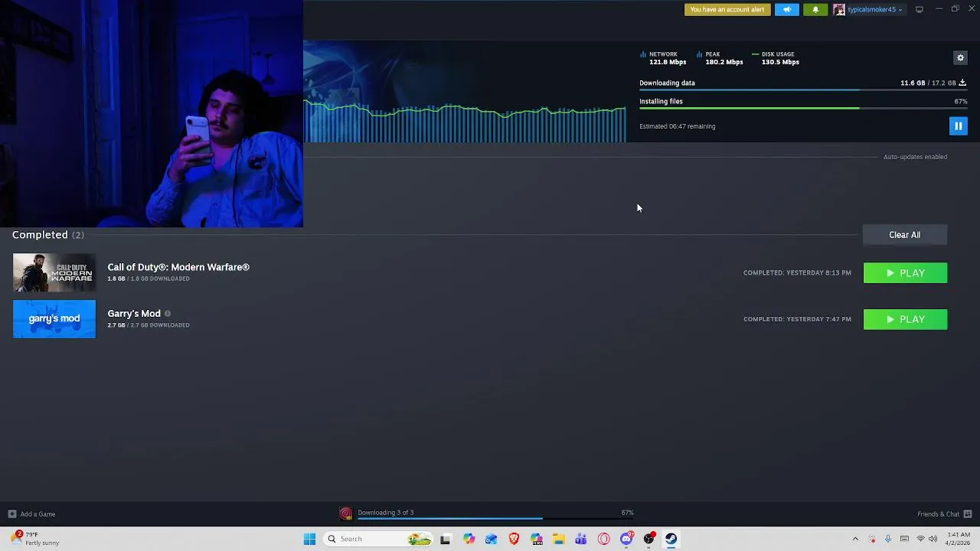Click the Call of Duty®: Modern Warfare® title

click(178, 267)
